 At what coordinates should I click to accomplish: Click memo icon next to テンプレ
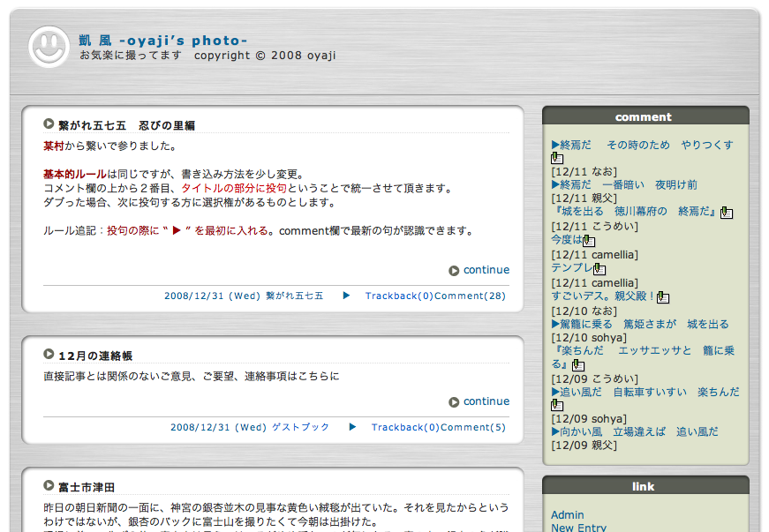599,269
